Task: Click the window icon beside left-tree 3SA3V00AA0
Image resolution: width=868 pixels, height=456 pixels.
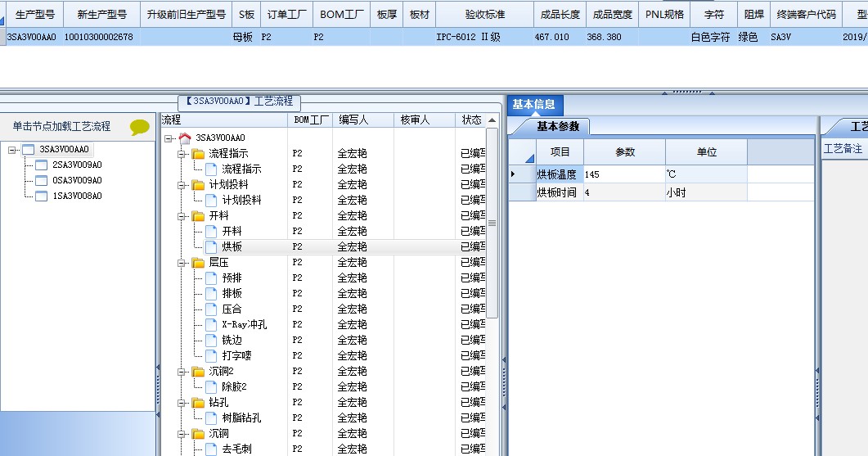Action: point(29,150)
